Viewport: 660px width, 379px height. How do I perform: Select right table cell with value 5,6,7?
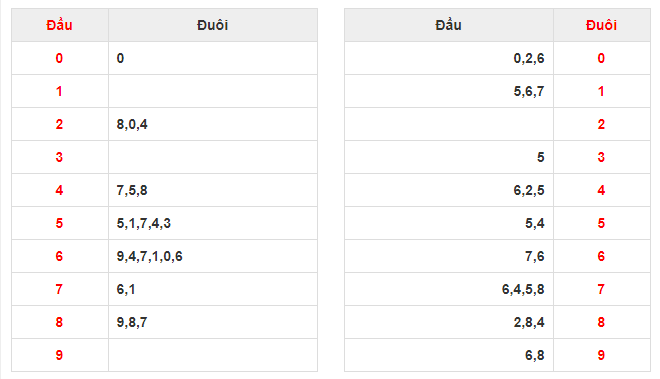click(449, 91)
